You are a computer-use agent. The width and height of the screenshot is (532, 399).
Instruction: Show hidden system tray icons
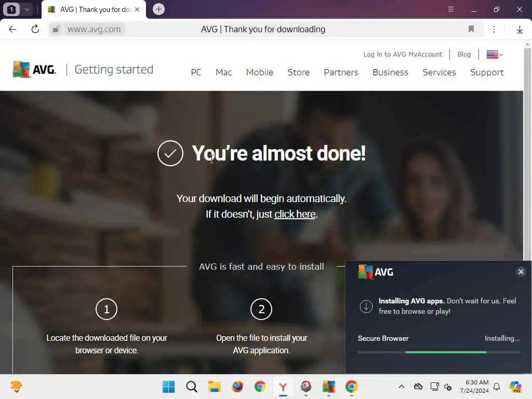(x=402, y=387)
